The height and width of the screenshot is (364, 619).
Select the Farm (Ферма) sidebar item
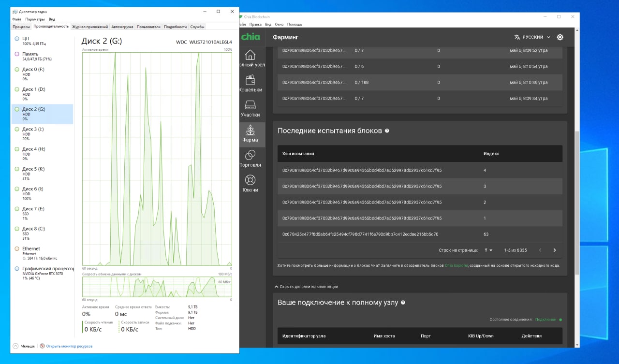click(252, 134)
